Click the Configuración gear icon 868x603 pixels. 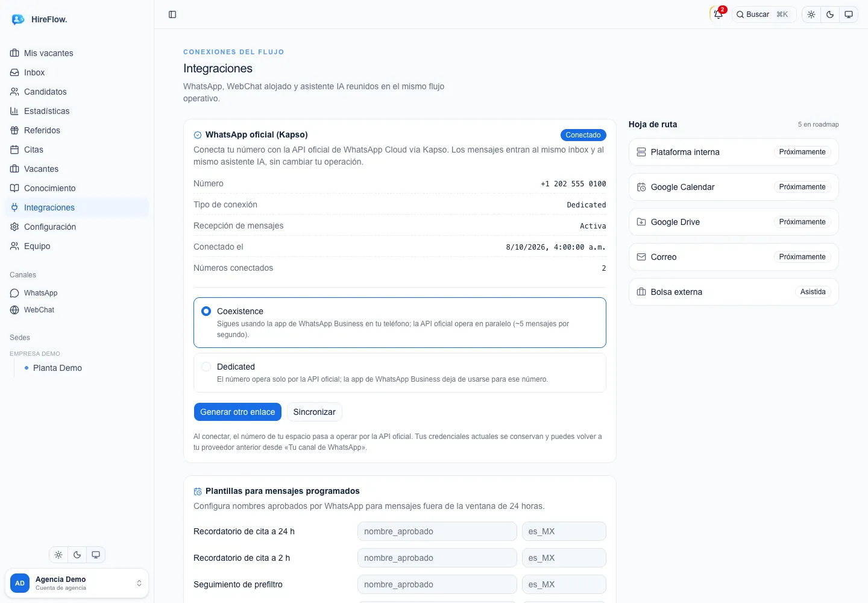14,227
